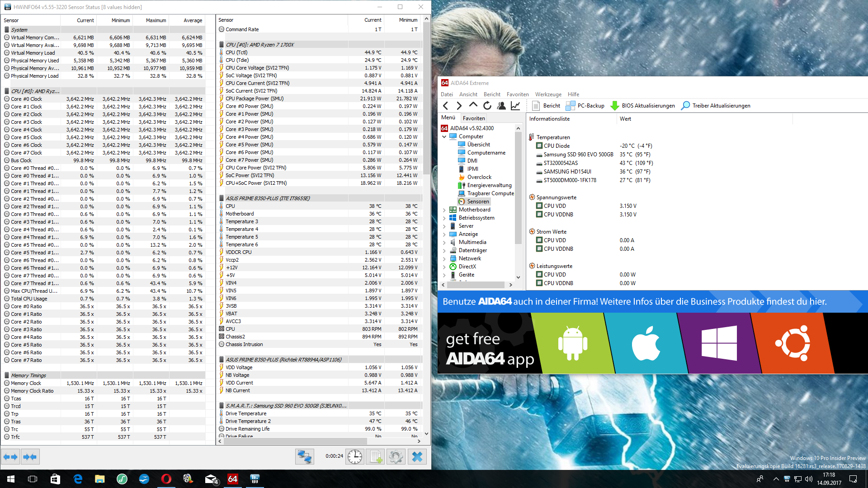Image resolution: width=868 pixels, height=488 pixels.
Task: Click the user silhouette icon in the AIDA64 toolbar
Action: pyautogui.click(x=501, y=106)
